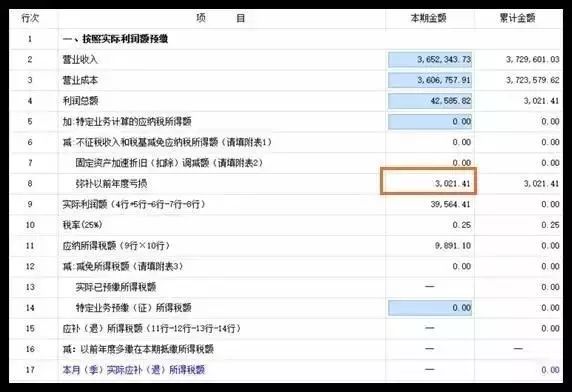The width and height of the screenshot is (572, 392).
Task: Click the 利润总额 row label
Action: 80,101
